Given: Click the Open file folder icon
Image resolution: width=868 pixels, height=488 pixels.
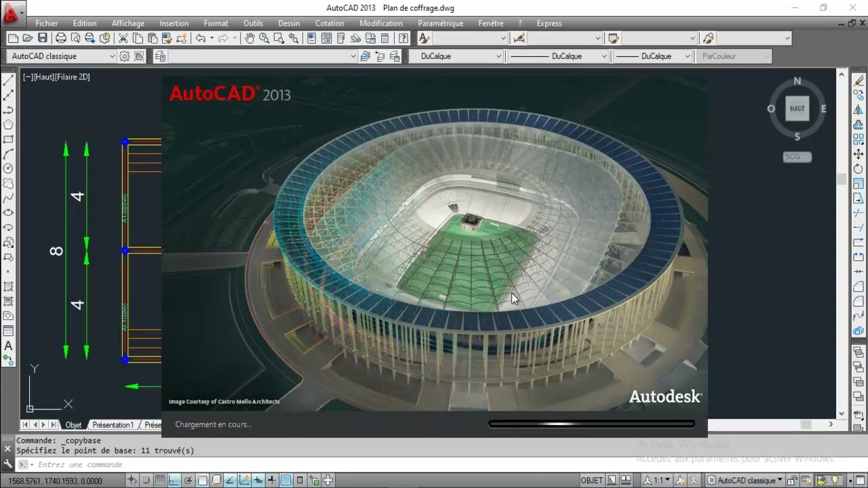Looking at the screenshot, I should click(x=28, y=39).
